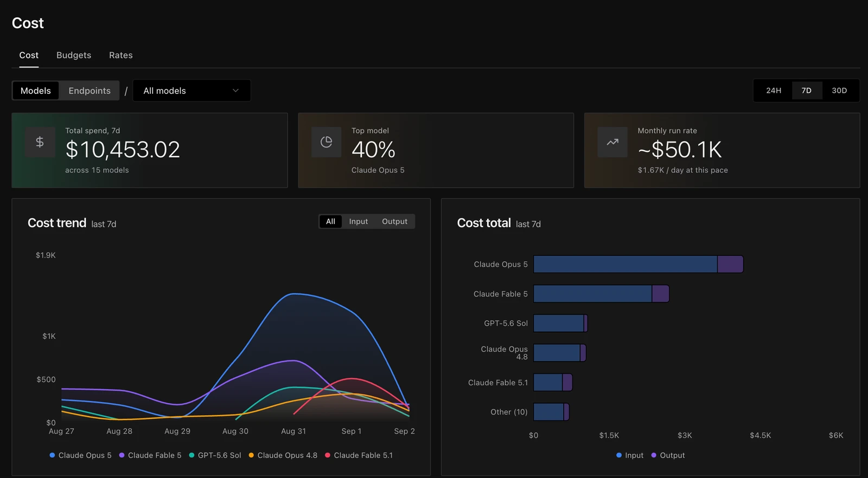868x478 pixels.
Task: Click the 'Other (10)' bar chart label
Action: [509, 412]
